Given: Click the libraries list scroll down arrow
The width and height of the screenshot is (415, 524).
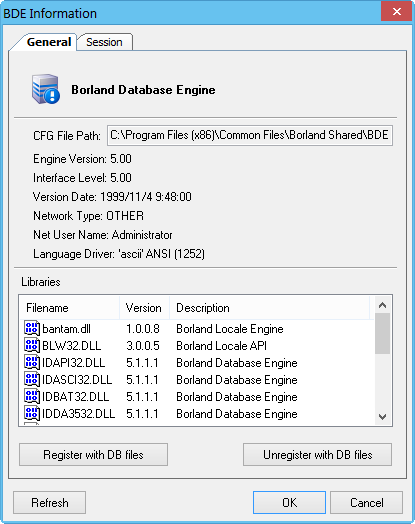Looking at the screenshot, I should click(383, 417).
